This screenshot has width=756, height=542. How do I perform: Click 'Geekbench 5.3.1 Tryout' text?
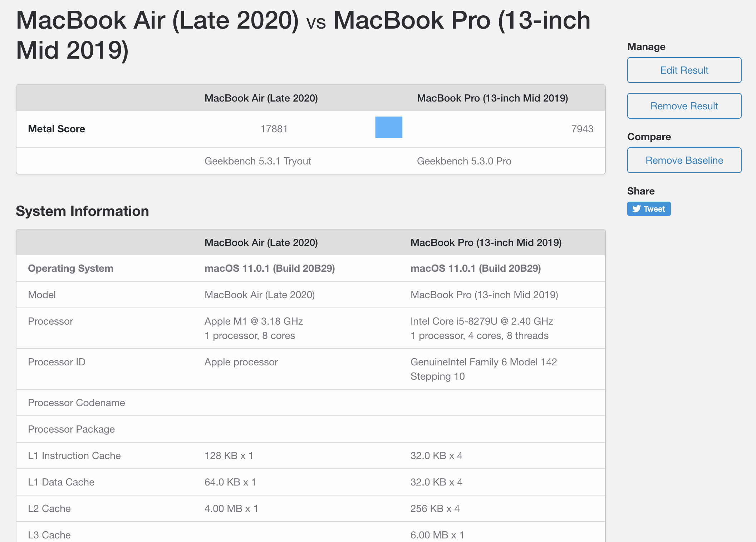tap(258, 161)
